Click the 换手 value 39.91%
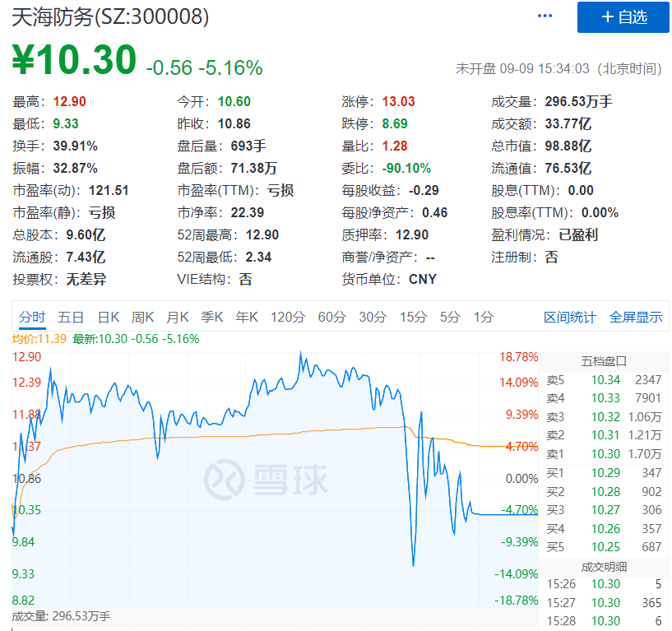This screenshot has width=672, height=631. pyautogui.click(x=76, y=146)
